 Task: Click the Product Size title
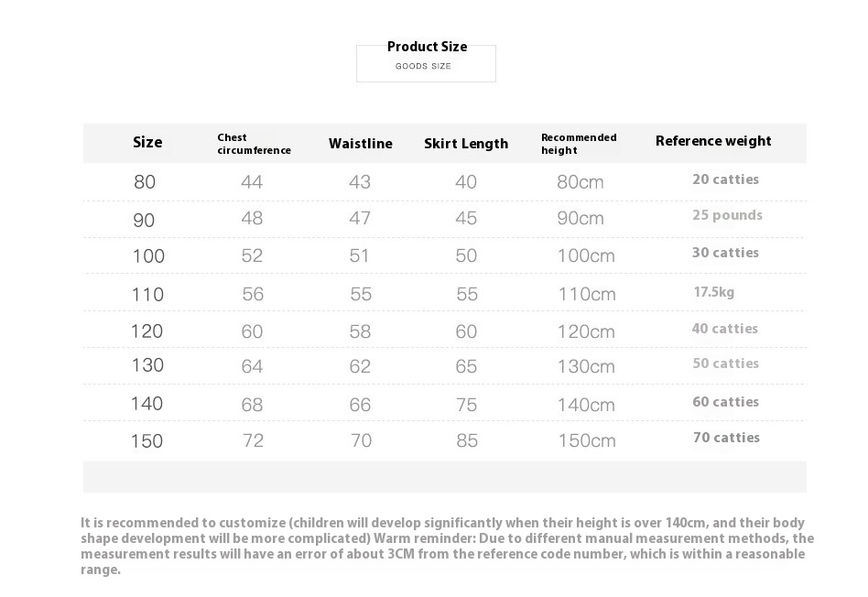[427, 47]
